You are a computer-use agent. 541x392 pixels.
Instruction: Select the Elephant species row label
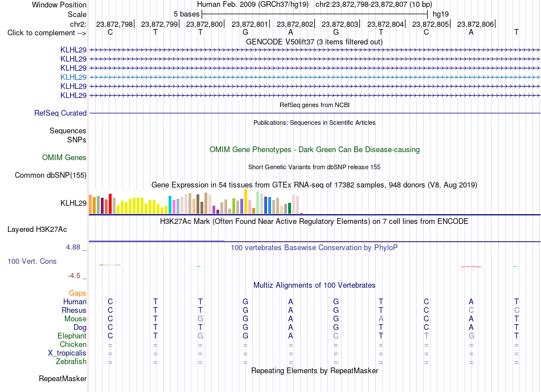point(72,336)
